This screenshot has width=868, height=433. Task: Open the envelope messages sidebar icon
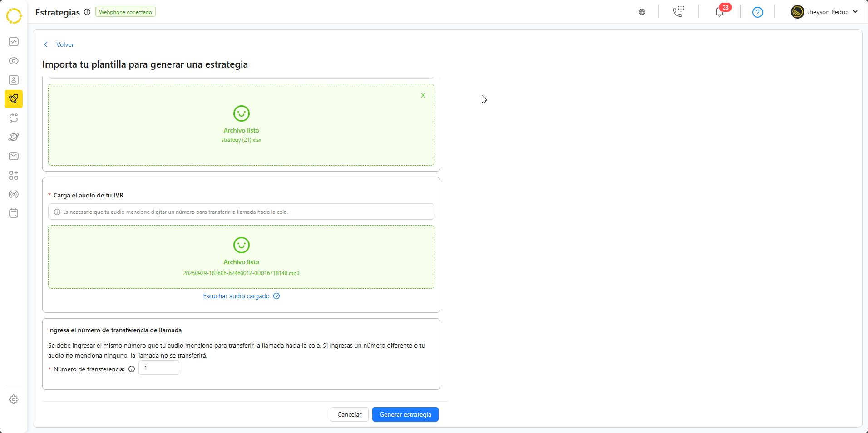point(14,156)
